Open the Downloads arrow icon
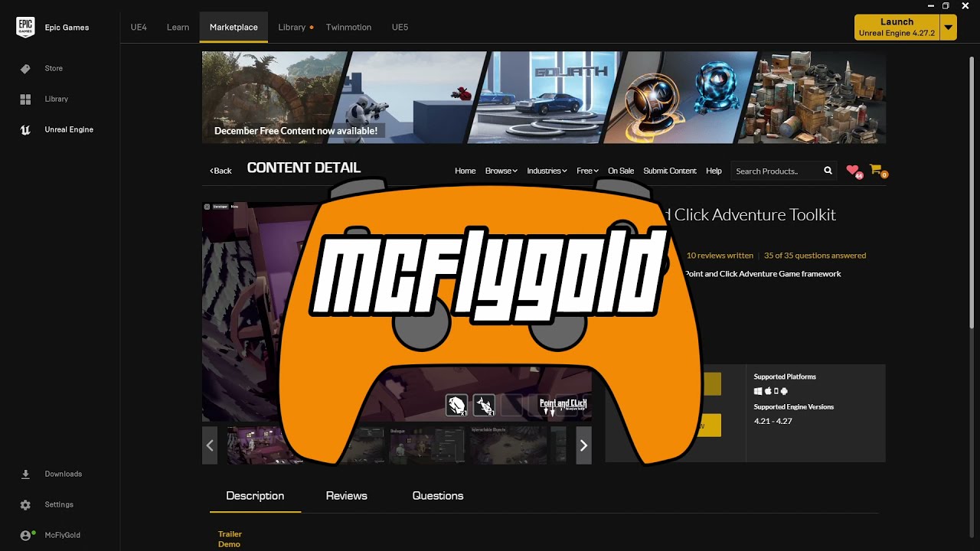The image size is (980, 551). coord(25,474)
